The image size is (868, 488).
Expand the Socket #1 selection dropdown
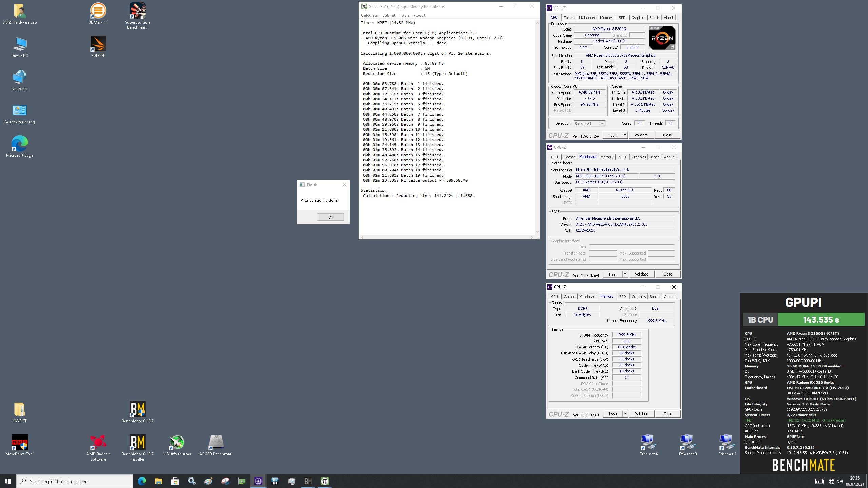tap(602, 124)
